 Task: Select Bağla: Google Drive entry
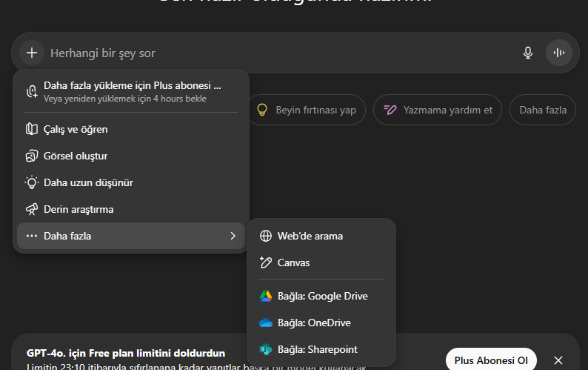321,296
